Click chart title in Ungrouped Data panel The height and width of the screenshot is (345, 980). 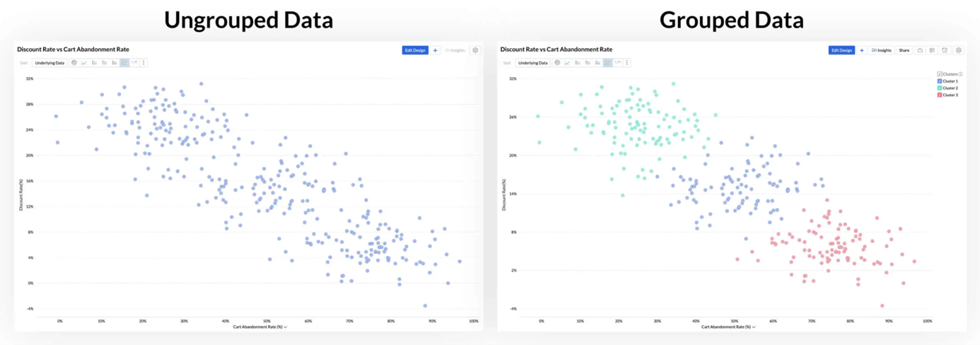click(73, 49)
